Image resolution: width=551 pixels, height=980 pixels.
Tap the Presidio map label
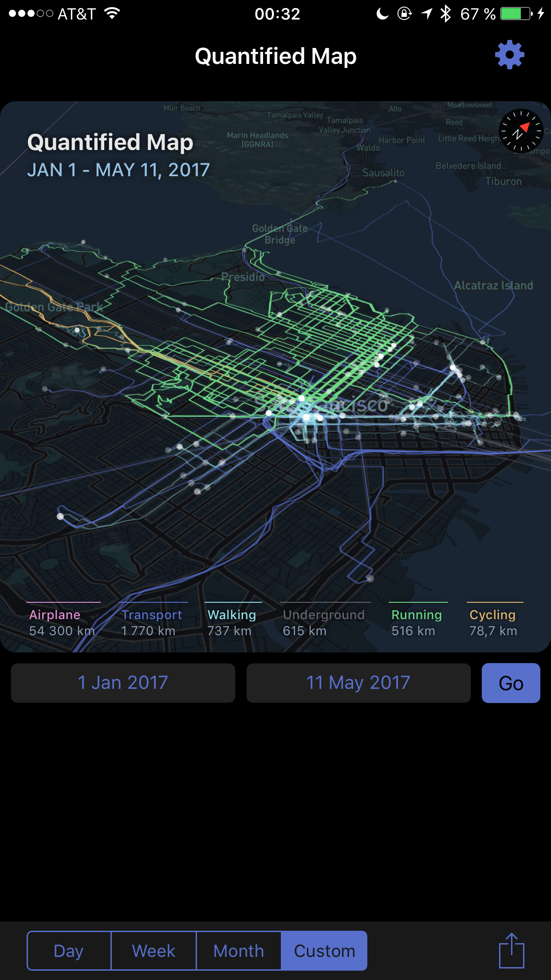[x=243, y=277]
